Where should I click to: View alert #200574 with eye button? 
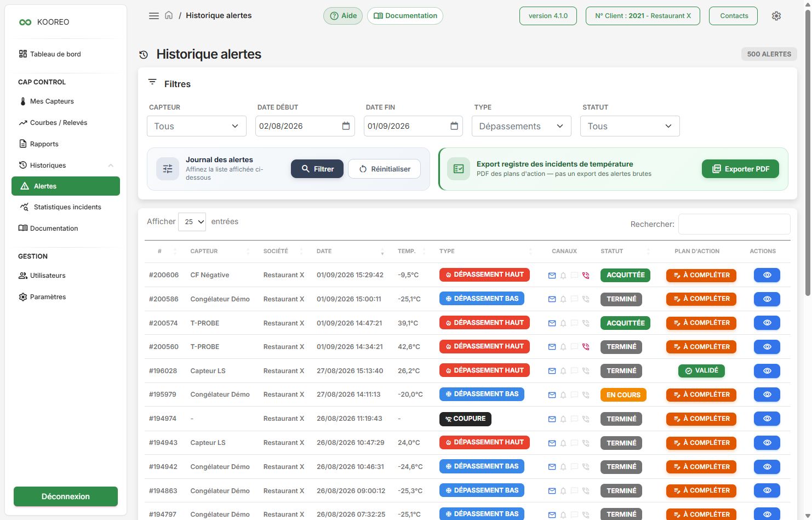(x=767, y=323)
